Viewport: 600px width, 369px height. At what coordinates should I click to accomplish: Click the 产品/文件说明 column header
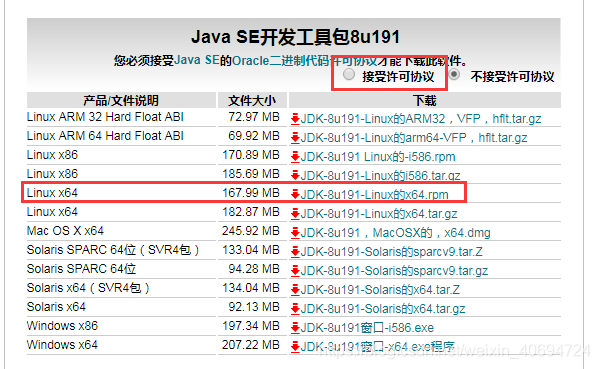tap(121, 100)
